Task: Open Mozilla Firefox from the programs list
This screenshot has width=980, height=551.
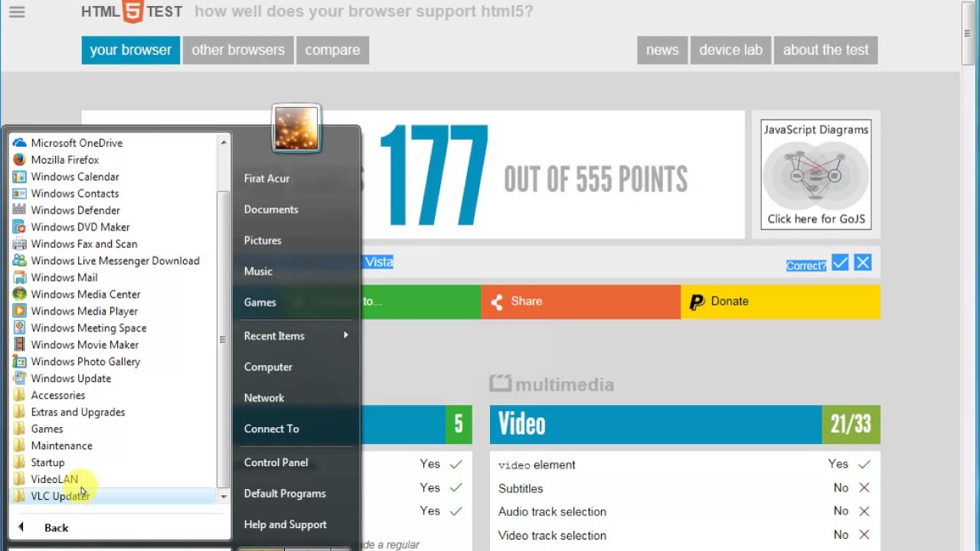Action: [x=66, y=160]
